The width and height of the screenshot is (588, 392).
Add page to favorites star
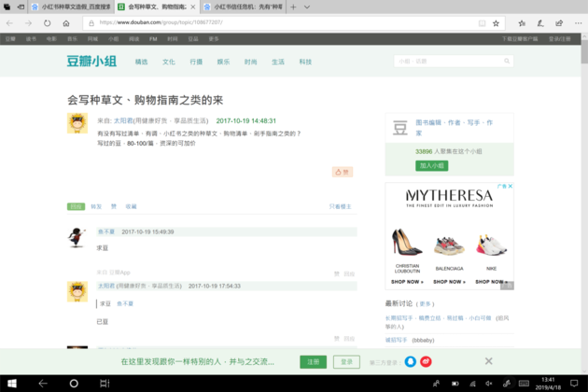pos(496,23)
